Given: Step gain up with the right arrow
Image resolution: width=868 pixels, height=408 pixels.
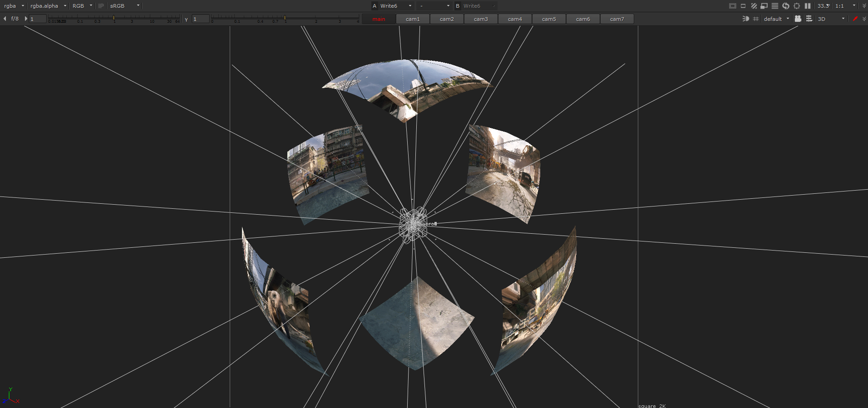Looking at the screenshot, I should click(x=25, y=19).
